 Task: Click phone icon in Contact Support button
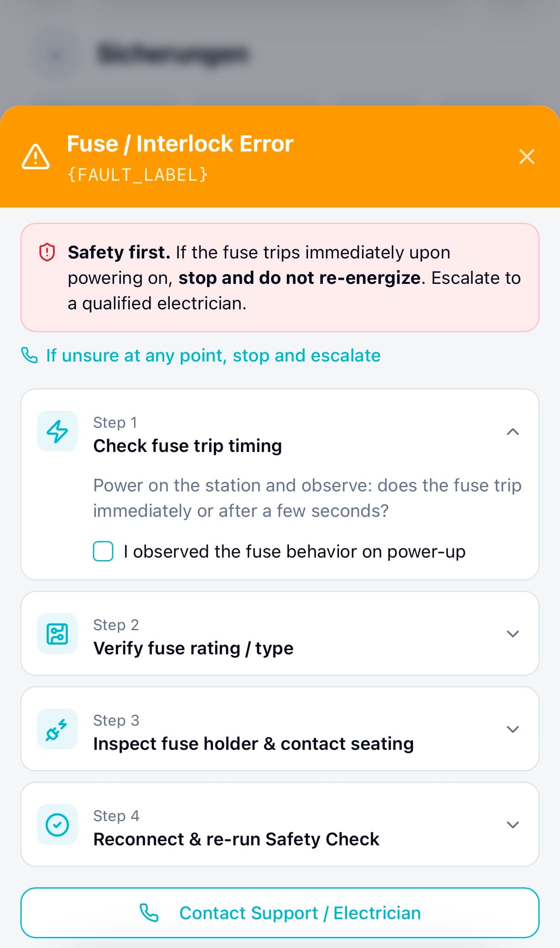149,913
